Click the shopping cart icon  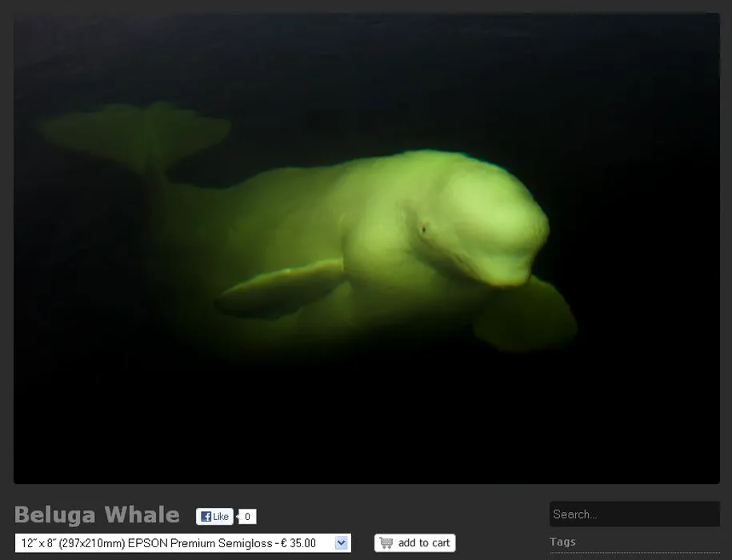point(386,543)
